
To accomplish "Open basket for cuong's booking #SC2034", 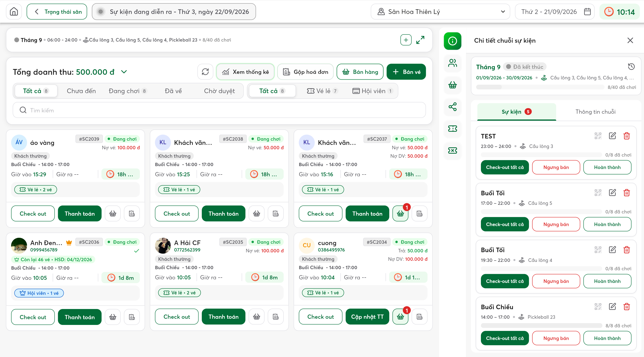I will tap(400, 317).
